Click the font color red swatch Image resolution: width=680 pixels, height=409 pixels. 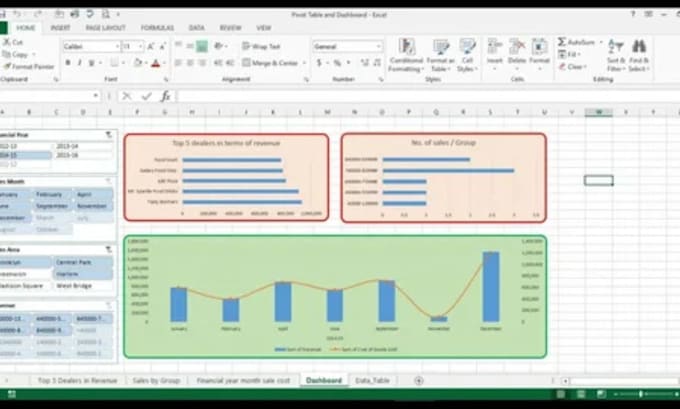[x=156, y=63]
